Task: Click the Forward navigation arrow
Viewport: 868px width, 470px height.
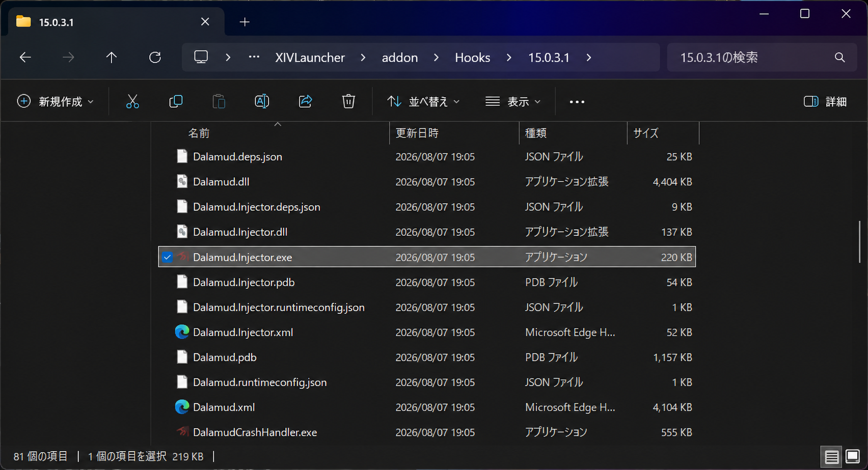Action: pyautogui.click(x=68, y=58)
